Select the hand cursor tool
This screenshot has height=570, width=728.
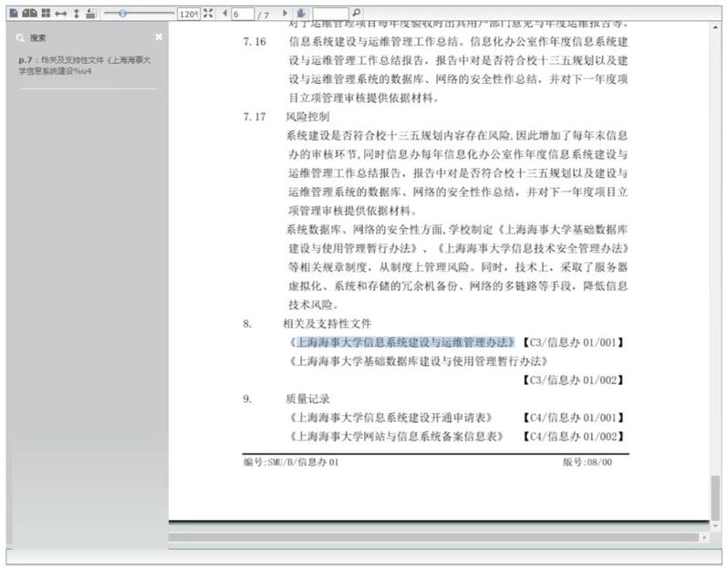301,14
